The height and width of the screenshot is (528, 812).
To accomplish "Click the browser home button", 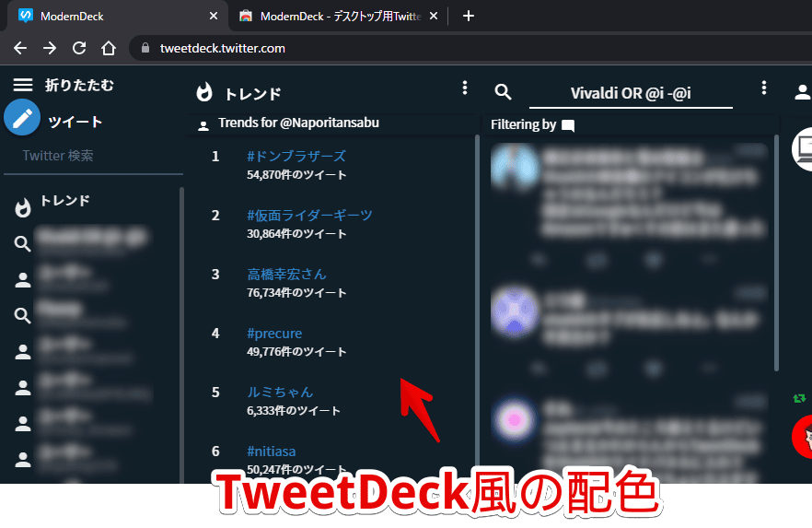I will click(109, 48).
